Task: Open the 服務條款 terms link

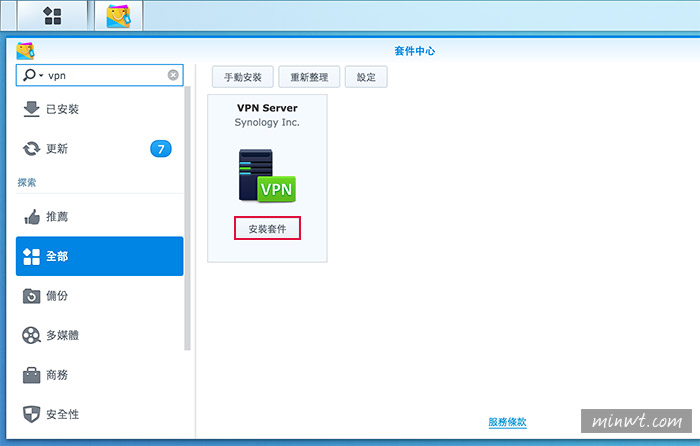Action: point(508,422)
